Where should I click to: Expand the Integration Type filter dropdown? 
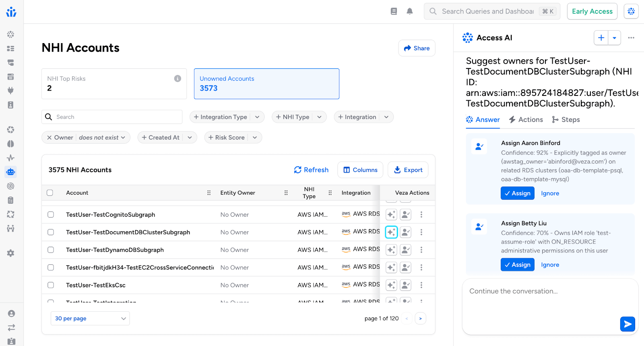[x=257, y=117]
